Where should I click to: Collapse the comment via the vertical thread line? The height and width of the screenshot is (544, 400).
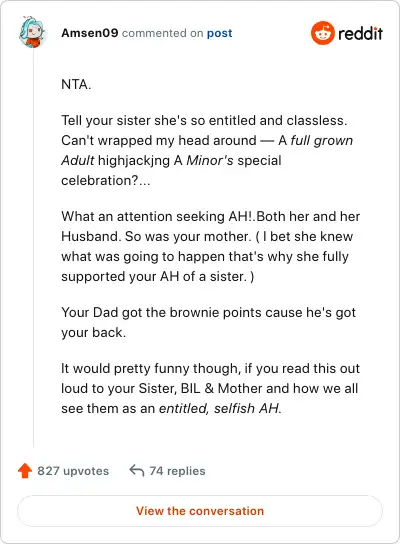[33, 248]
